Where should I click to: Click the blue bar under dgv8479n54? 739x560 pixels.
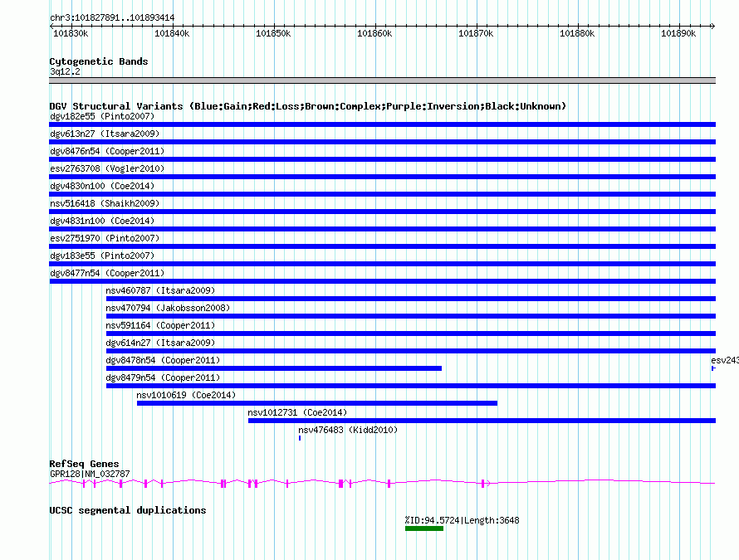pyautogui.click(x=411, y=386)
